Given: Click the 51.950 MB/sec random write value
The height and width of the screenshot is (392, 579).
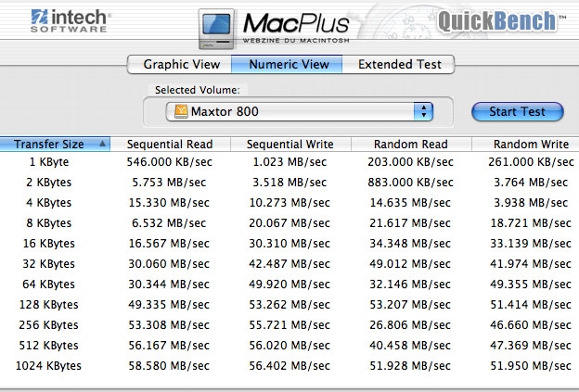Looking at the screenshot, I should (531, 366).
